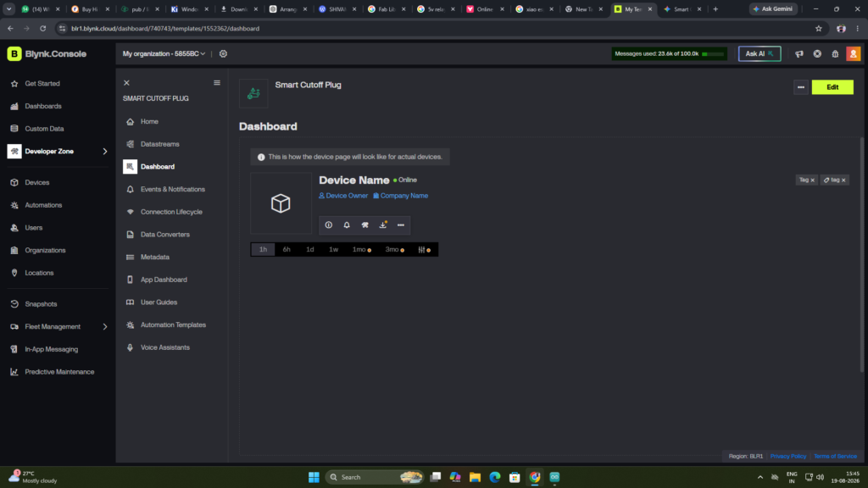868x488 pixels.
Task: Click Messages used progress bar
Action: (712, 54)
